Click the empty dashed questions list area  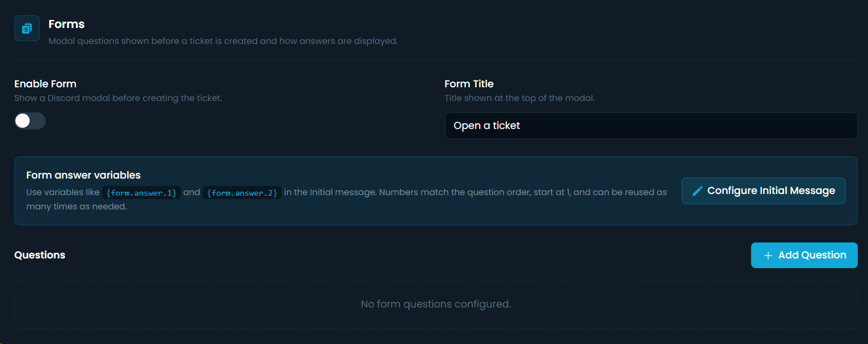(x=436, y=304)
